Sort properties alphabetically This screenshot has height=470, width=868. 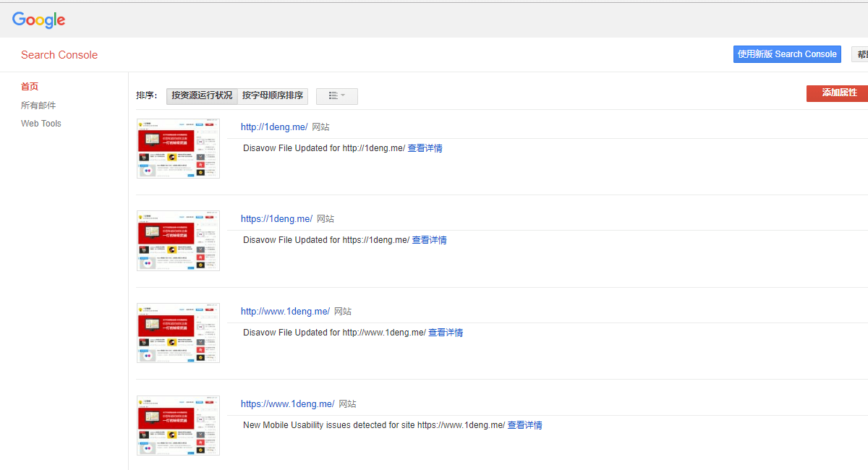(x=273, y=95)
